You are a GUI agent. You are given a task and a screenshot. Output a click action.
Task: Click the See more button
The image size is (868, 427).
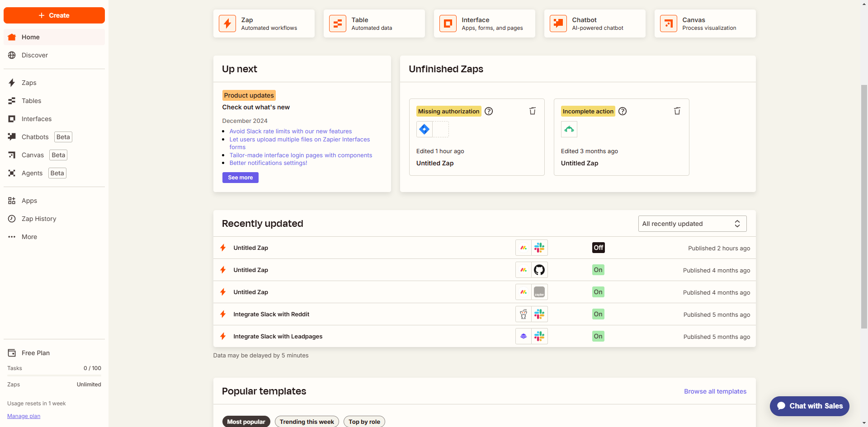(241, 178)
